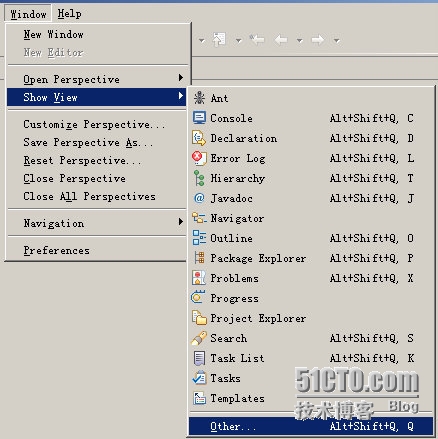Click the Project Explorer folder icon
The image size is (438, 439).
point(199,318)
